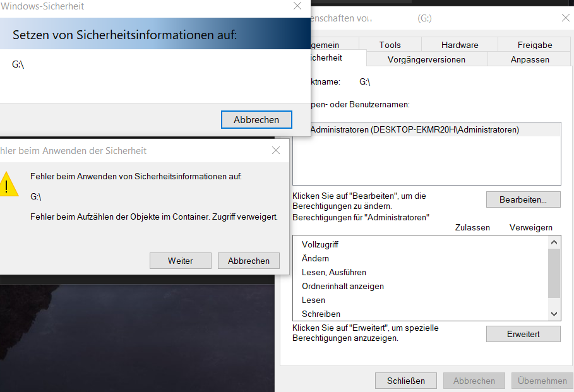Click the Verweigern column header
Viewport: 574px width, 392px height.
pyautogui.click(x=531, y=227)
